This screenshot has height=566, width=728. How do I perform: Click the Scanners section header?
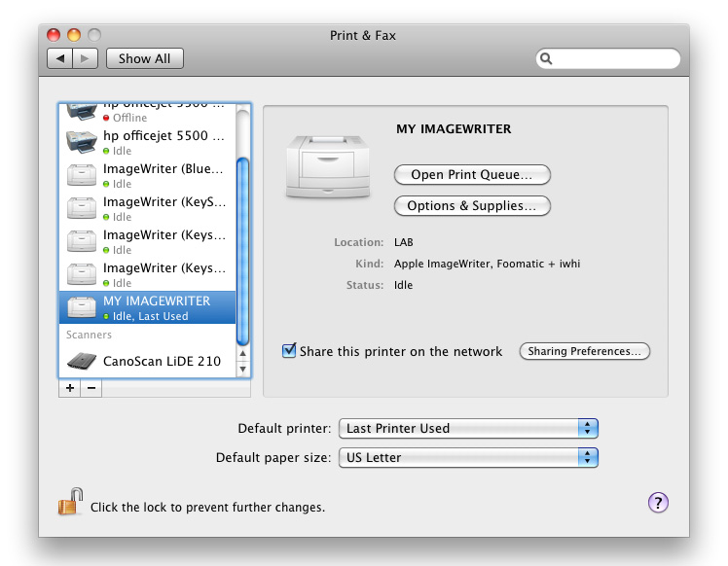[x=89, y=335]
